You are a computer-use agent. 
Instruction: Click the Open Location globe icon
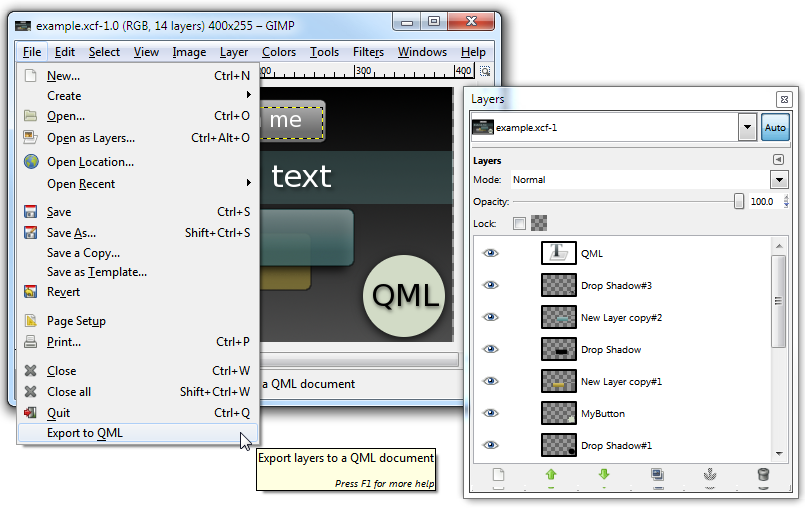pos(31,161)
